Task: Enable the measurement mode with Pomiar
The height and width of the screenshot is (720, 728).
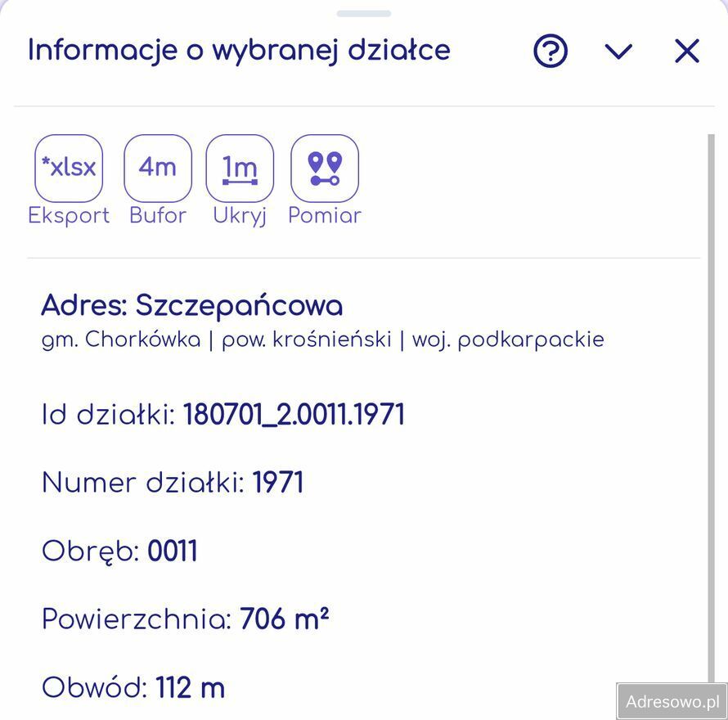Action: [325, 167]
